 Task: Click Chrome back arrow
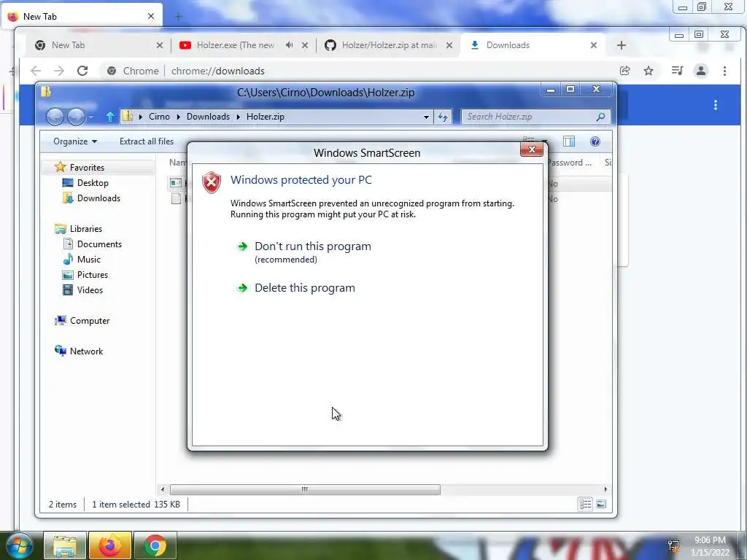coord(36,71)
